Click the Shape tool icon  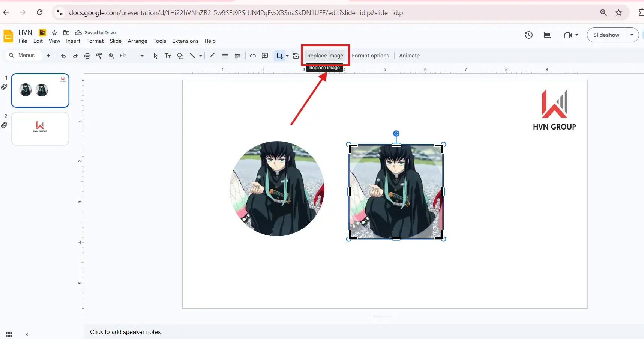(180, 56)
